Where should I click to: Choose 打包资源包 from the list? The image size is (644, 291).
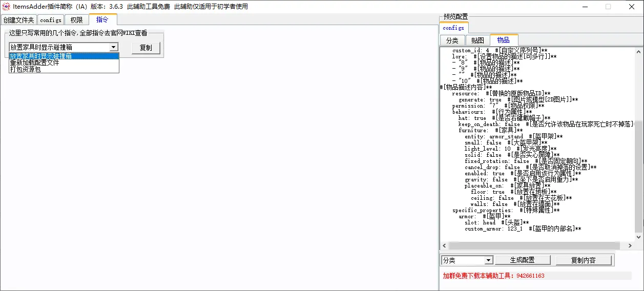click(64, 69)
